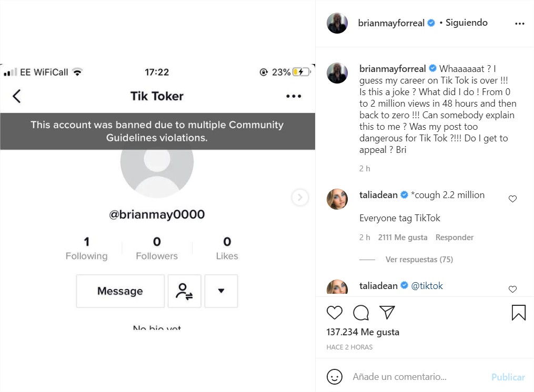Image resolution: width=534 pixels, height=392 pixels.
Task: Open emoji picker in comment box
Action: (x=335, y=377)
